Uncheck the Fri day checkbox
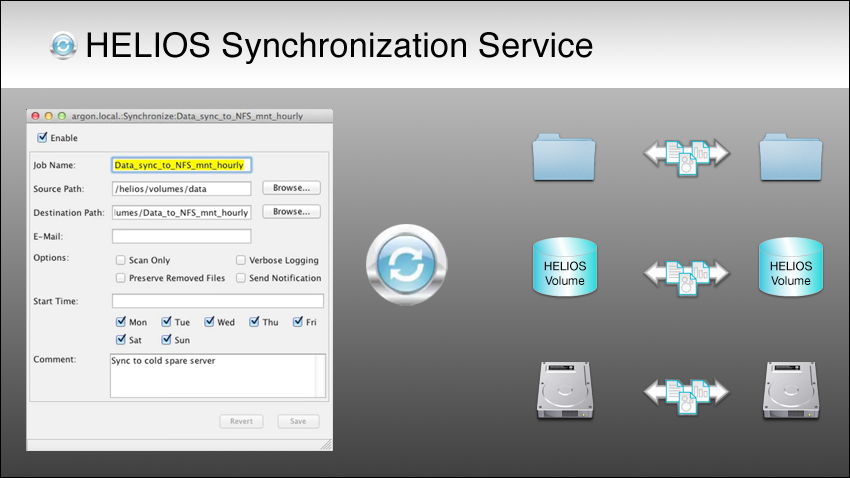 tap(298, 322)
